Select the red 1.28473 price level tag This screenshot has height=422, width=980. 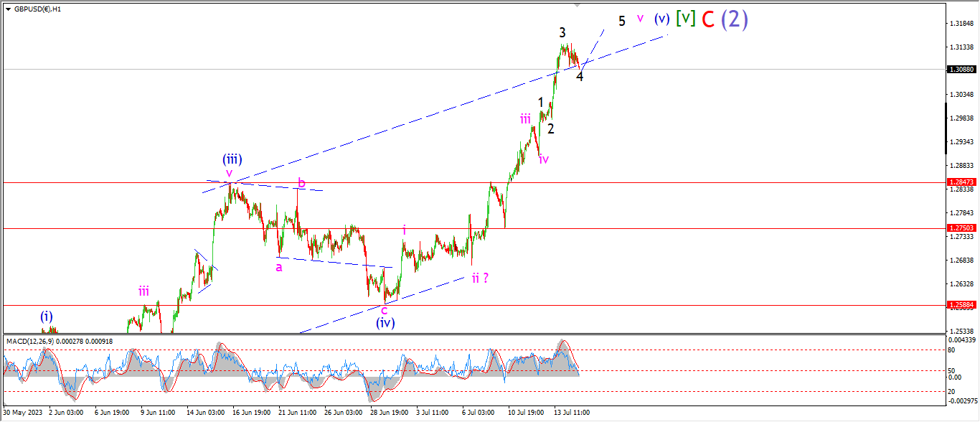click(961, 183)
